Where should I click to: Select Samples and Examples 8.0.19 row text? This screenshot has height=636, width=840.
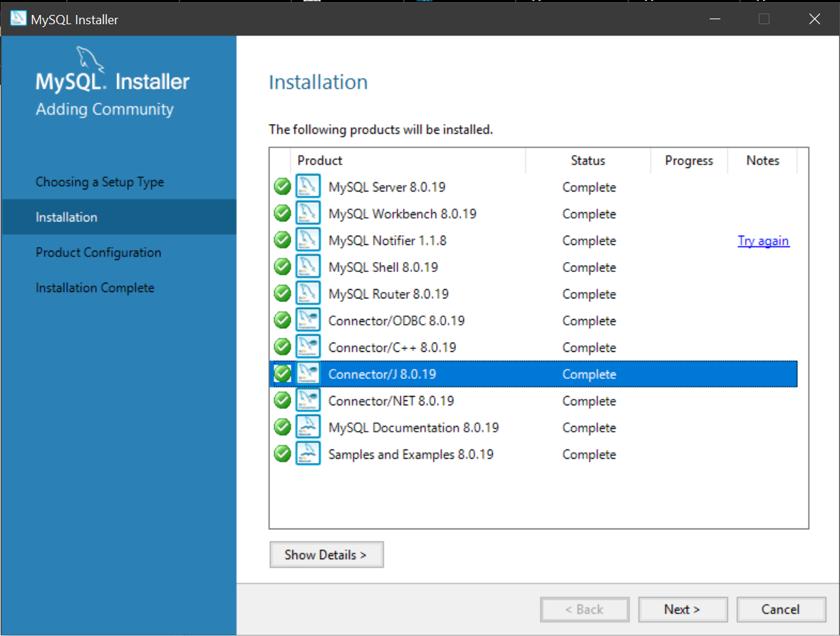[x=411, y=455]
